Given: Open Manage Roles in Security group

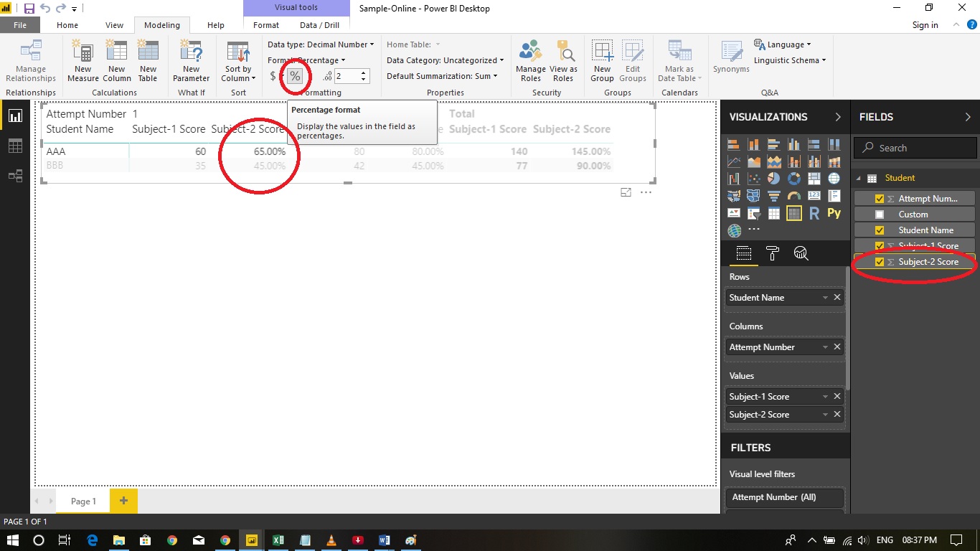Looking at the screenshot, I should [x=531, y=61].
